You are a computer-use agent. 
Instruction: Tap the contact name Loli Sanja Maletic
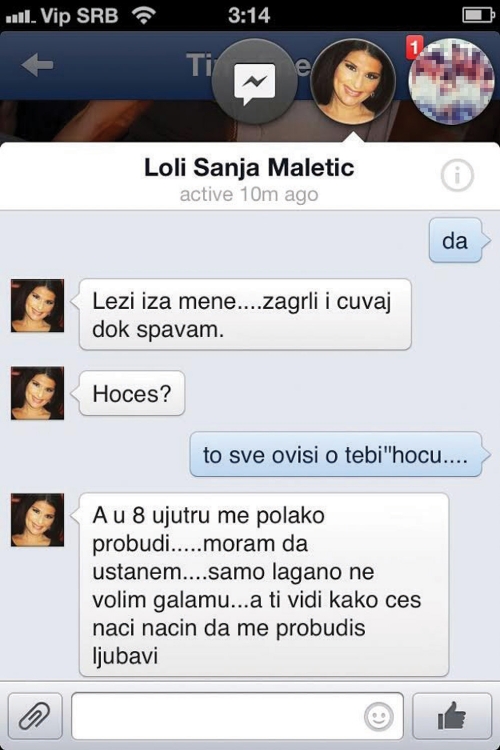click(249, 168)
